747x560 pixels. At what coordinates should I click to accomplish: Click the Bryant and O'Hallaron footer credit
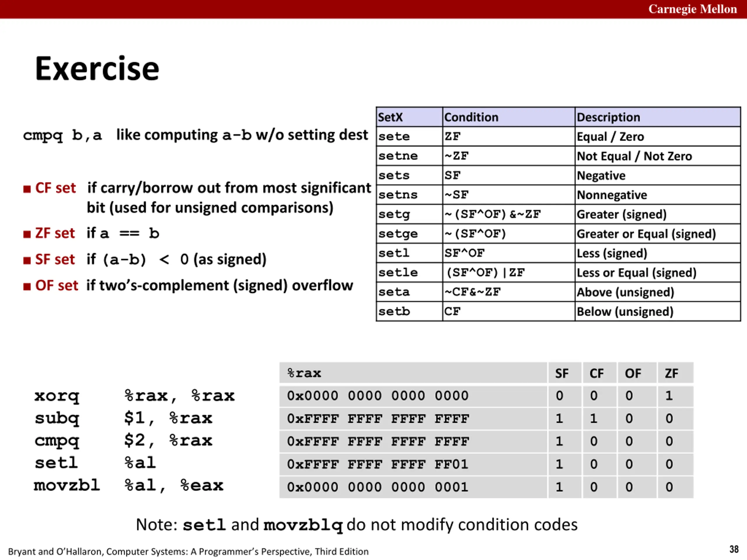click(x=189, y=551)
